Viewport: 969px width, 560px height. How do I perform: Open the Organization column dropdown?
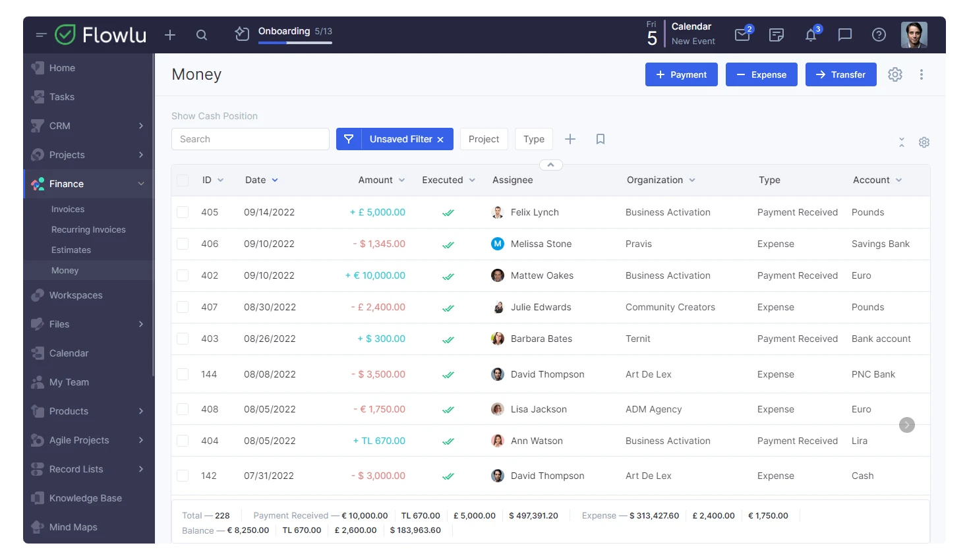[x=692, y=181]
